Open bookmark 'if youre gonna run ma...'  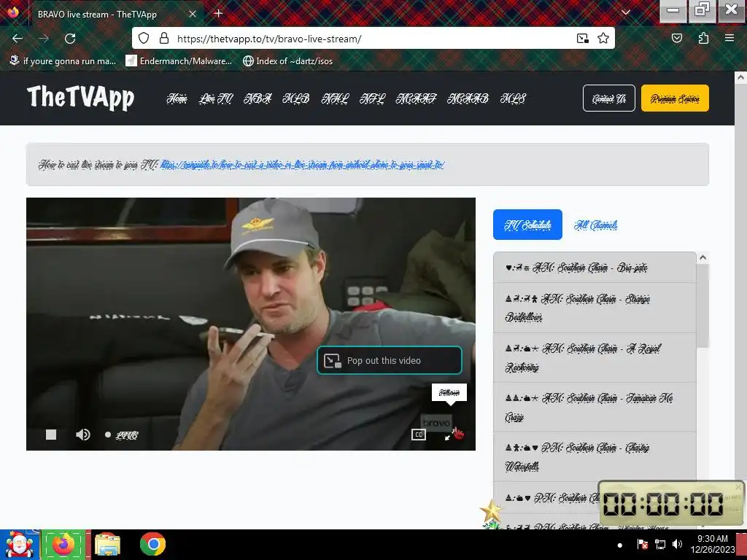[x=63, y=61]
